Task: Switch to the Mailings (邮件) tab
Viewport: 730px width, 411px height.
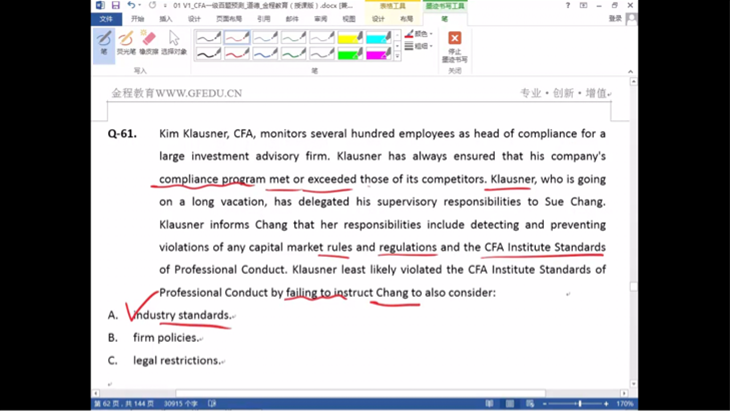Action: click(x=292, y=19)
